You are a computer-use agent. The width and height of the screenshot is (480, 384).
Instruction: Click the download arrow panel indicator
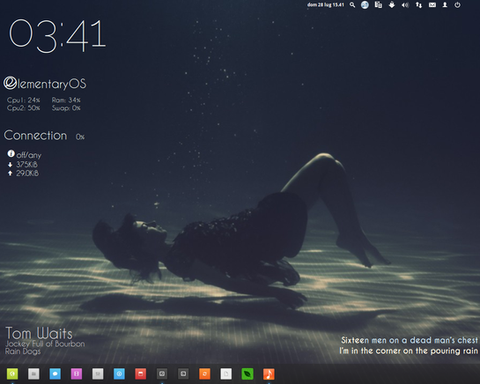click(392, 5)
